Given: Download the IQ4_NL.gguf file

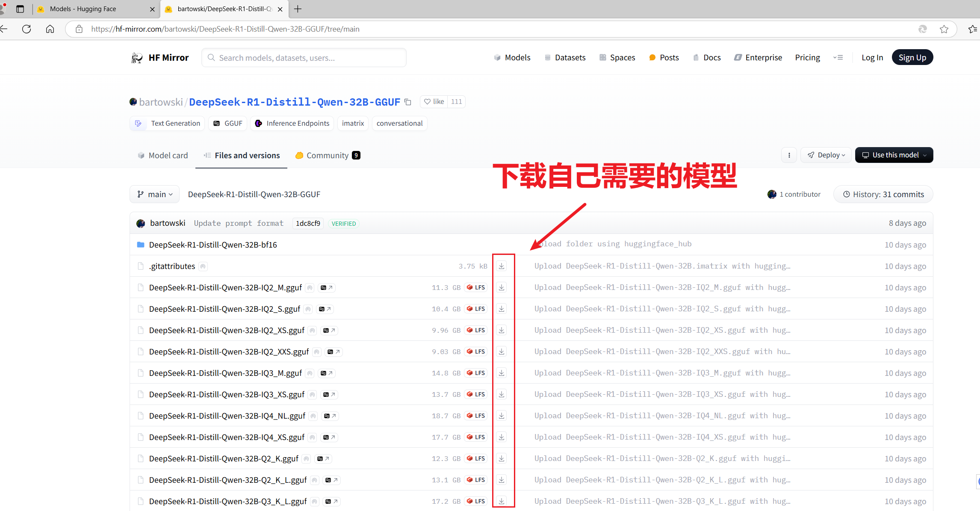Looking at the screenshot, I should pos(502,416).
